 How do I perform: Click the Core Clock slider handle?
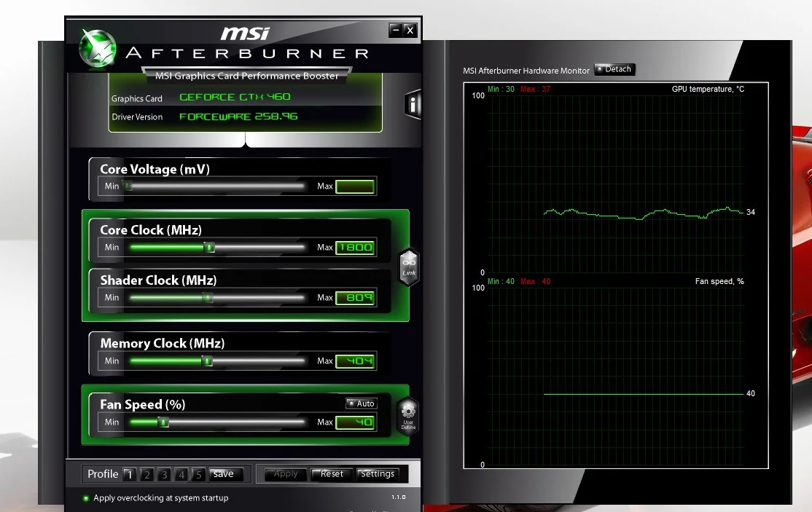click(x=209, y=247)
